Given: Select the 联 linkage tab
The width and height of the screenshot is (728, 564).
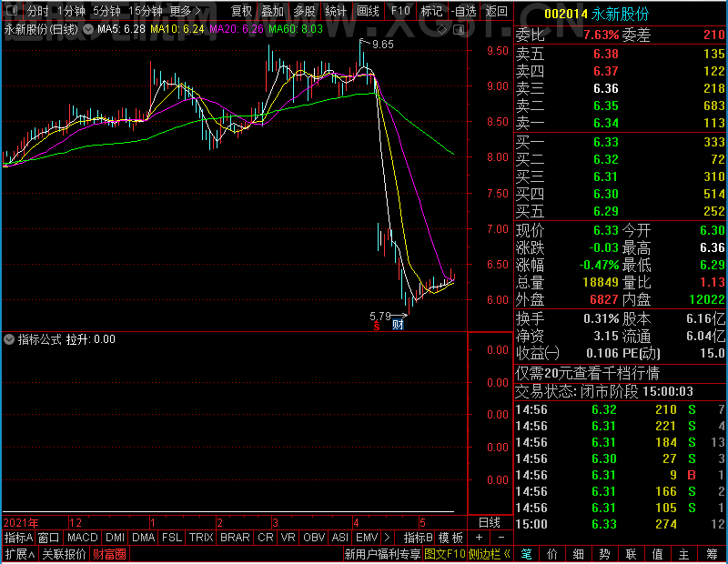Looking at the screenshot, I should tap(631, 554).
